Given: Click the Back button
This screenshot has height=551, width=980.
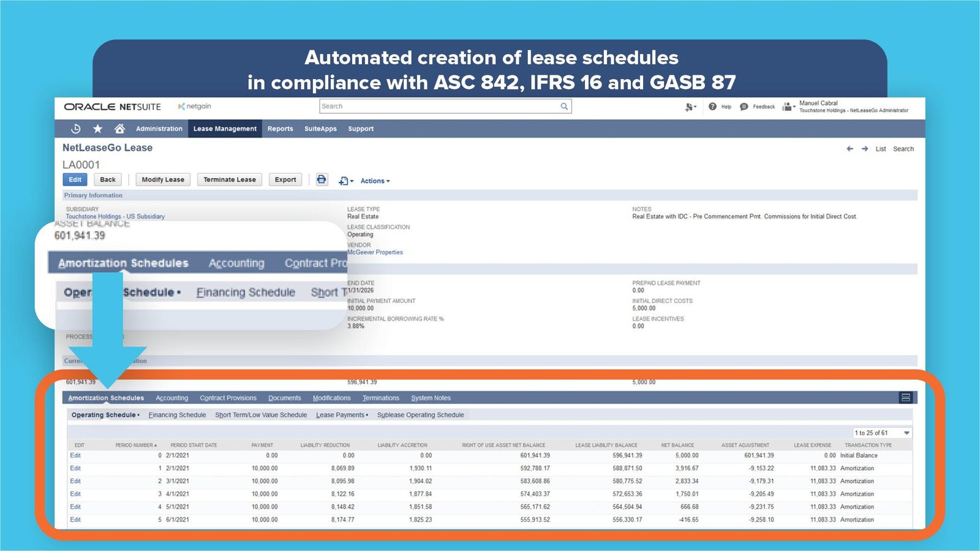Looking at the screenshot, I should click(x=108, y=179).
